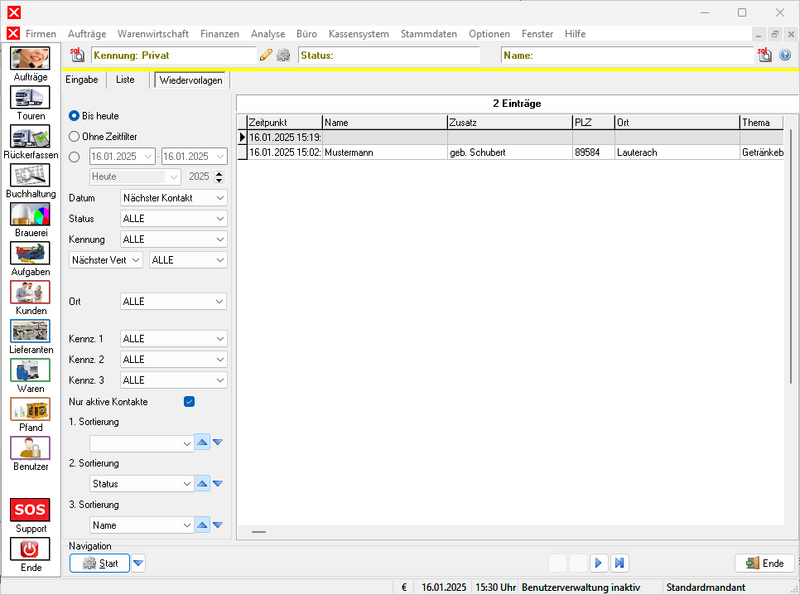This screenshot has width=800, height=595.
Task: Switch to the Wiedervorlagen tab
Action: point(191,80)
